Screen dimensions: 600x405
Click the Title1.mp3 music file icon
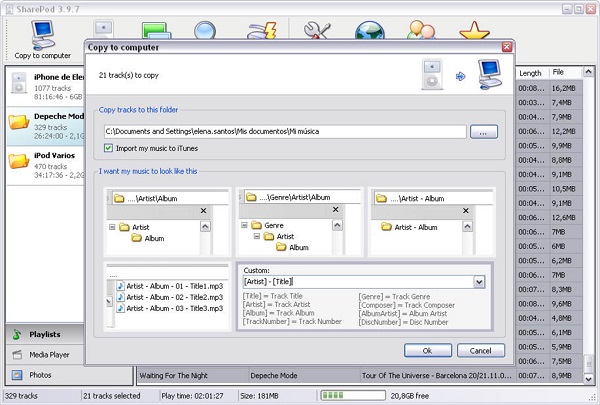(x=121, y=286)
